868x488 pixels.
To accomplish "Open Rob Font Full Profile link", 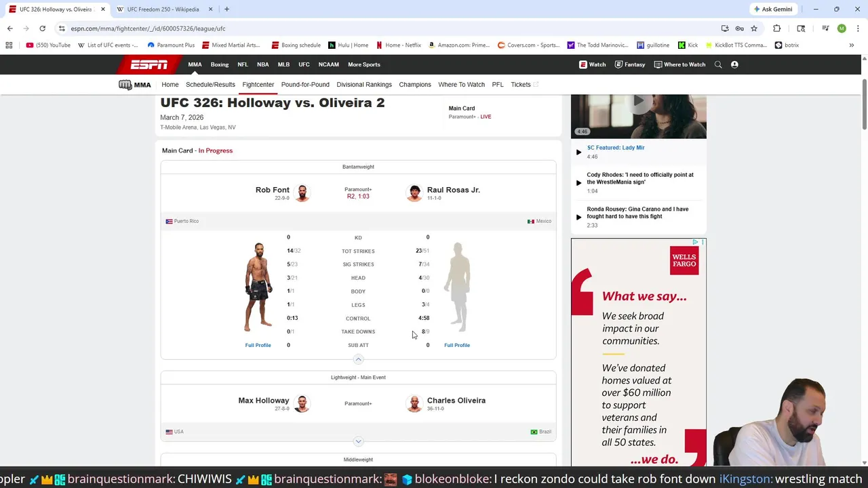I will click(258, 345).
